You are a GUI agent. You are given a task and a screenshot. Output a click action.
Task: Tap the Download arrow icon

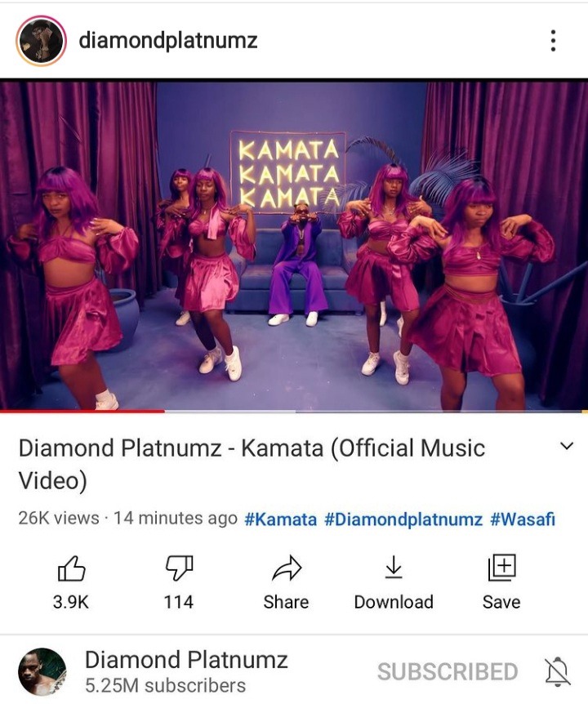394,567
